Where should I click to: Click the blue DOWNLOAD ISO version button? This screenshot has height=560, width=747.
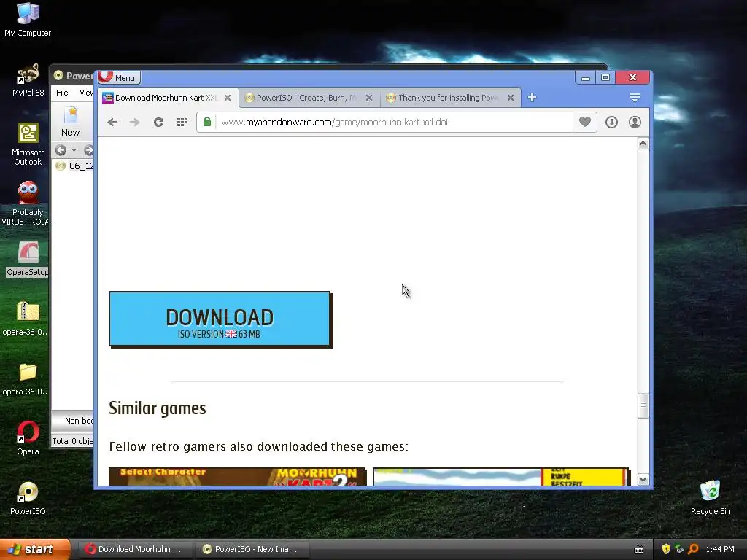[x=220, y=319]
